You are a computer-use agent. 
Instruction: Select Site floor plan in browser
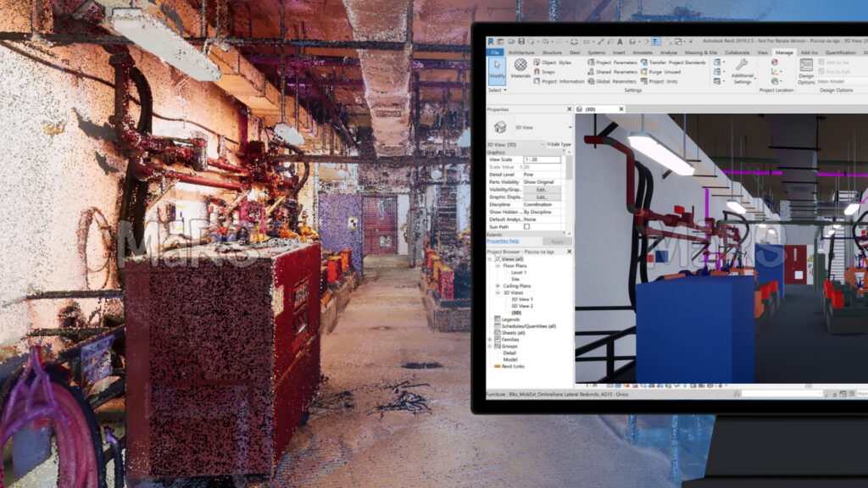[515, 280]
